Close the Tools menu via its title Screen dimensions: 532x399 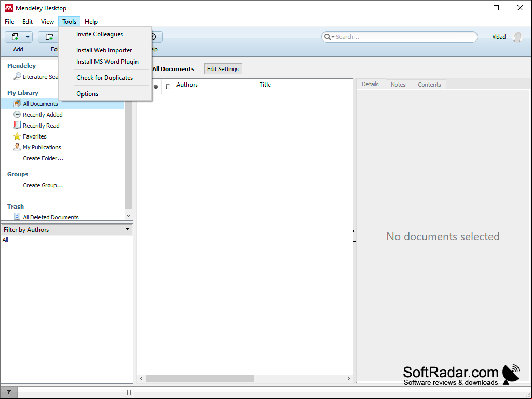pyautogui.click(x=69, y=22)
